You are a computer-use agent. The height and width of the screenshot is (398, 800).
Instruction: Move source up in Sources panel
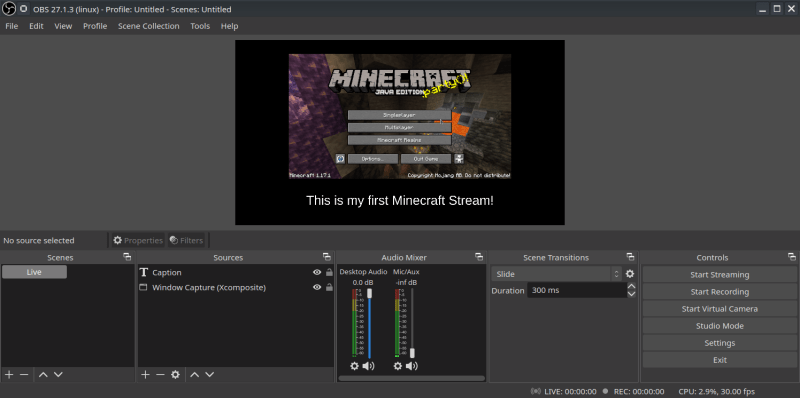pos(194,375)
